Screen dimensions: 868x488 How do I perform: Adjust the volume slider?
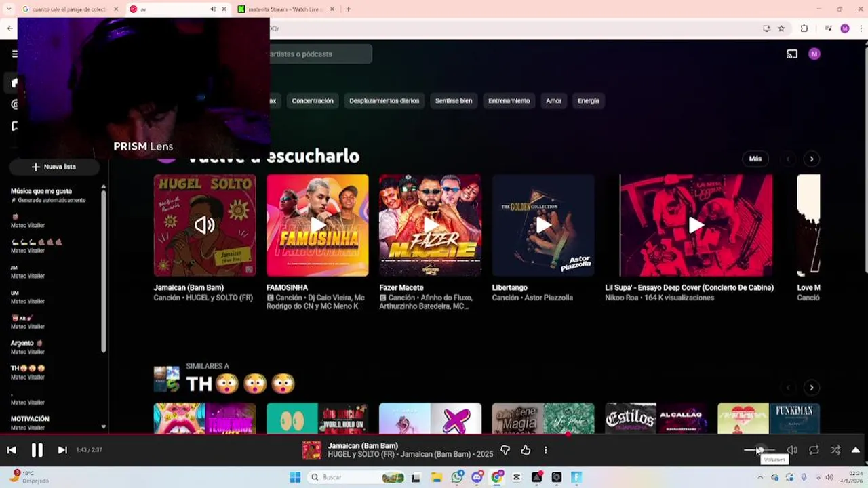coord(759,450)
